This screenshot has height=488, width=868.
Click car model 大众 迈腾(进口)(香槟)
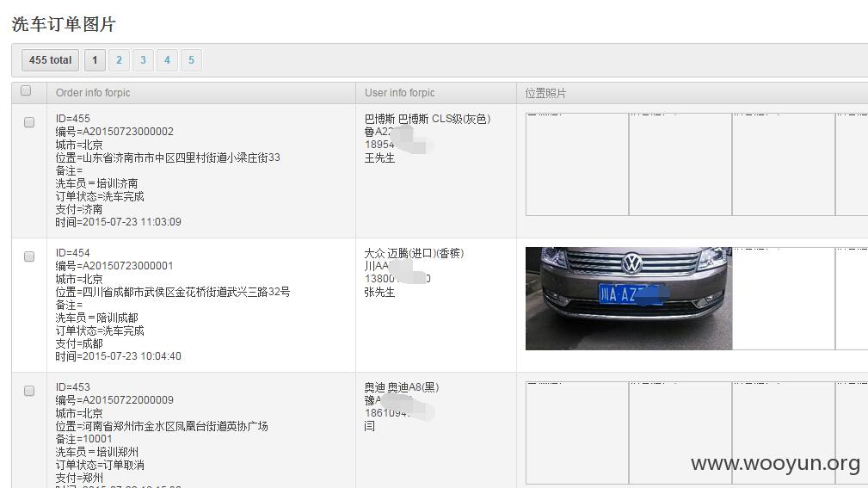(x=414, y=253)
